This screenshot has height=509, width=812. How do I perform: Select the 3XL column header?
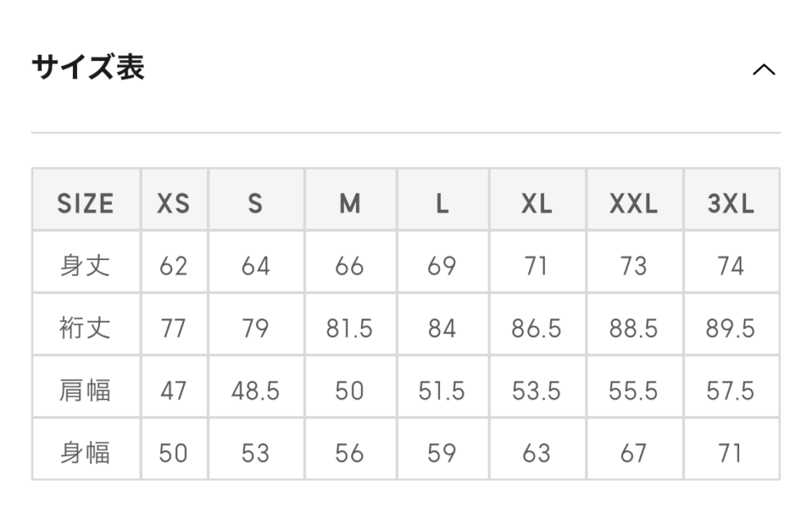pyautogui.click(x=731, y=203)
